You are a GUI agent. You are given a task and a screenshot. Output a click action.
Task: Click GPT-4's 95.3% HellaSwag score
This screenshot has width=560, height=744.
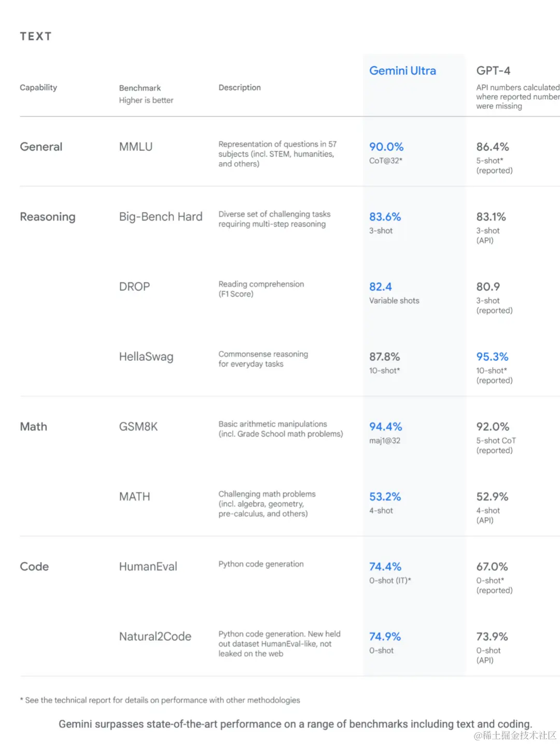(x=492, y=357)
